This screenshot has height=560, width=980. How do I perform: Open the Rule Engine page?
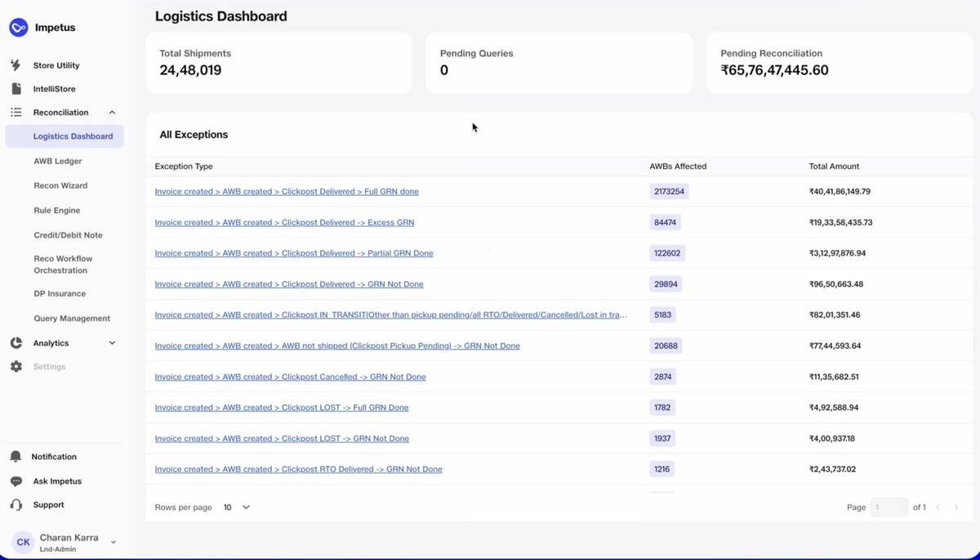[x=57, y=210]
